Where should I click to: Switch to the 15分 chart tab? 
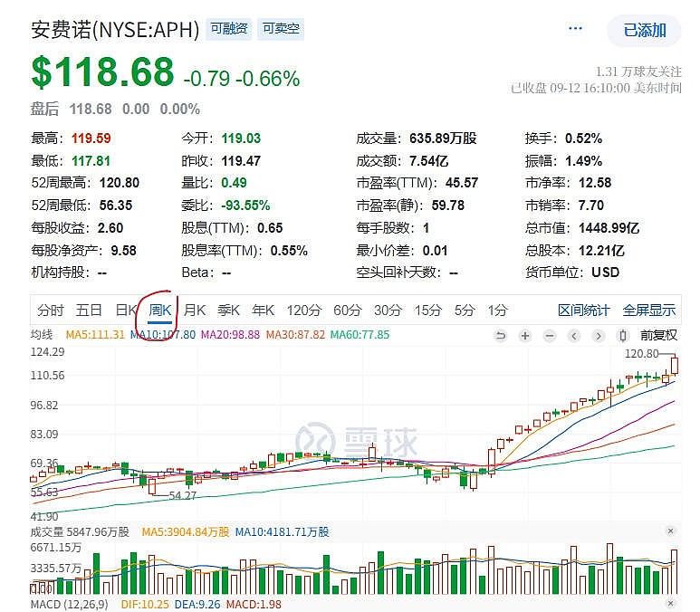(428, 310)
